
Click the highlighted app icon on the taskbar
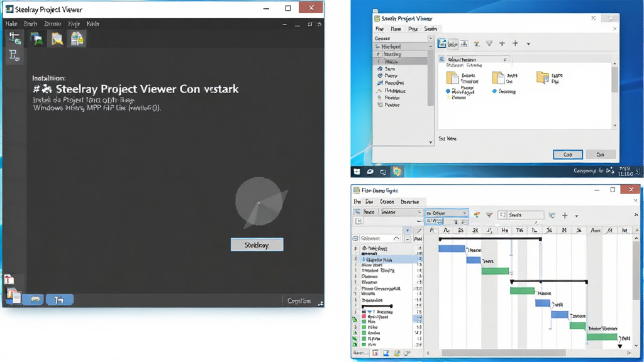[x=397, y=172]
